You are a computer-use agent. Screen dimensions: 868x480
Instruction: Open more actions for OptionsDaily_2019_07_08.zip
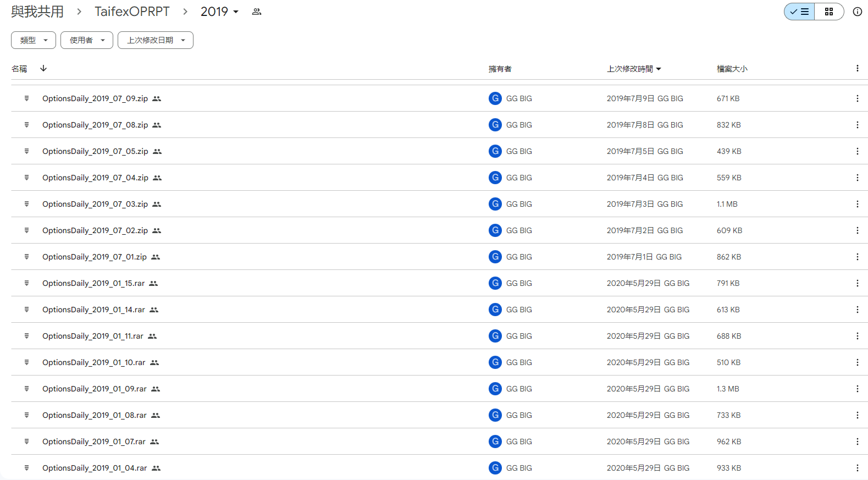[858, 125]
